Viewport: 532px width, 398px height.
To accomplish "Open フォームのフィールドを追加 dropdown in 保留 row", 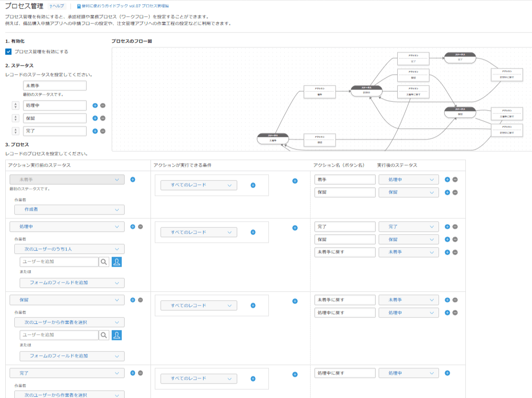I will coord(72,356).
